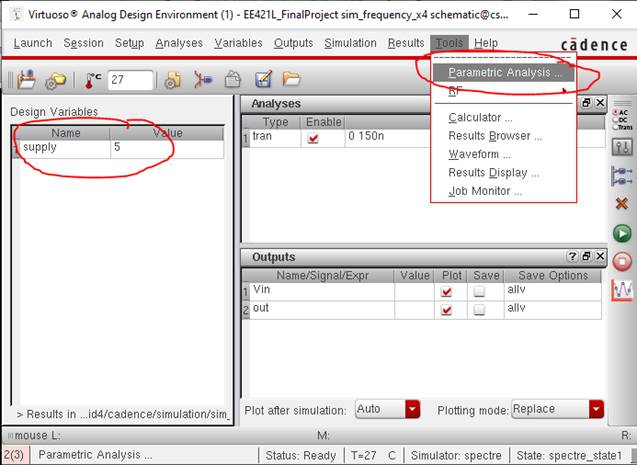637x465 pixels.
Task: Stop simulation with the red stop button
Action: [622, 261]
